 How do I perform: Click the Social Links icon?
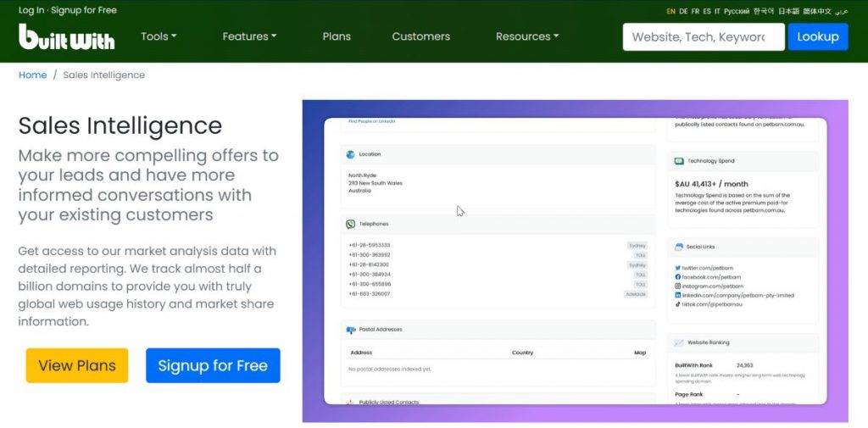click(679, 247)
